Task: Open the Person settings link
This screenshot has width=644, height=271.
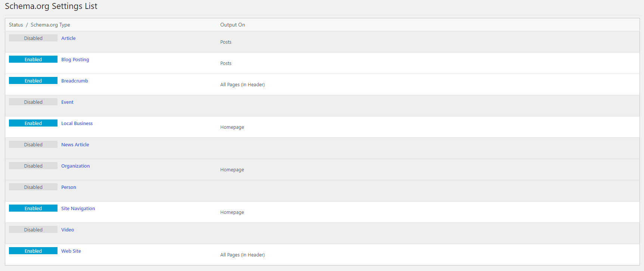Action: 68,187
